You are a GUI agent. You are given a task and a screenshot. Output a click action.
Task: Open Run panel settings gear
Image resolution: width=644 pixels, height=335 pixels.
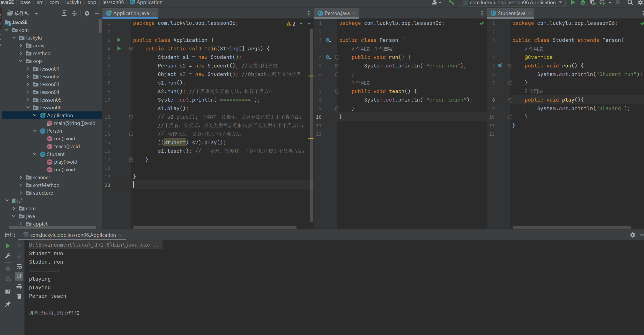[632, 235]
